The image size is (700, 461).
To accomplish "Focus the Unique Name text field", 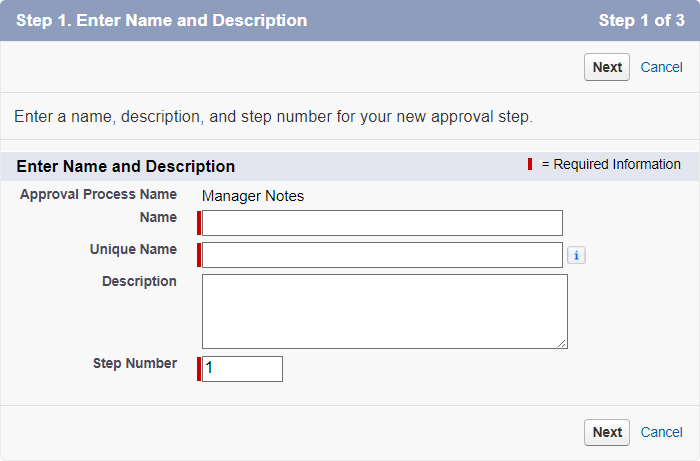I will point(382,255).
